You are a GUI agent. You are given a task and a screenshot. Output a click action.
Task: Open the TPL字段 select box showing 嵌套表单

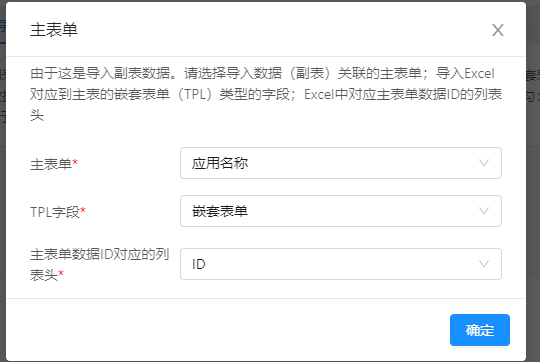click(341, 211)
